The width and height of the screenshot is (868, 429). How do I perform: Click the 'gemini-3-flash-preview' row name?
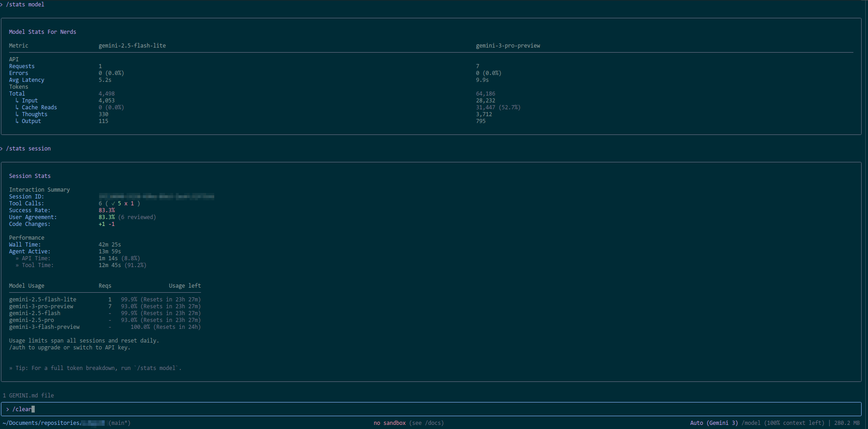(x=44, y=327)
